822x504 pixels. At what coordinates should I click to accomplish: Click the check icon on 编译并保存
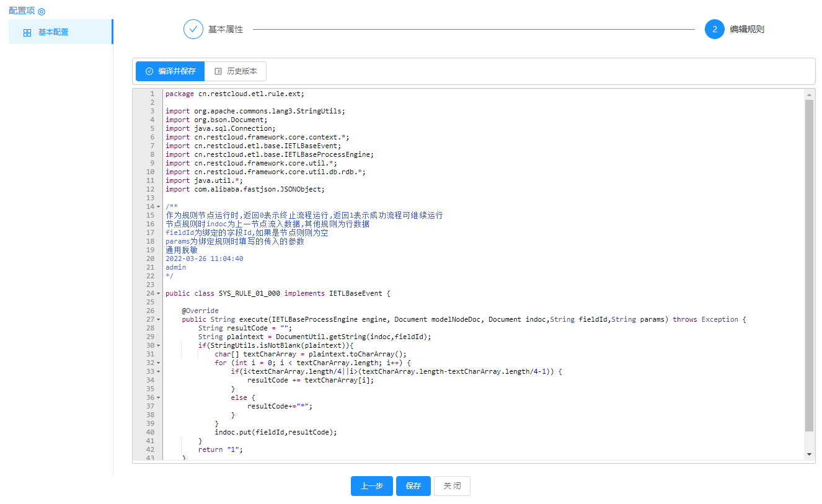[149, 71]
